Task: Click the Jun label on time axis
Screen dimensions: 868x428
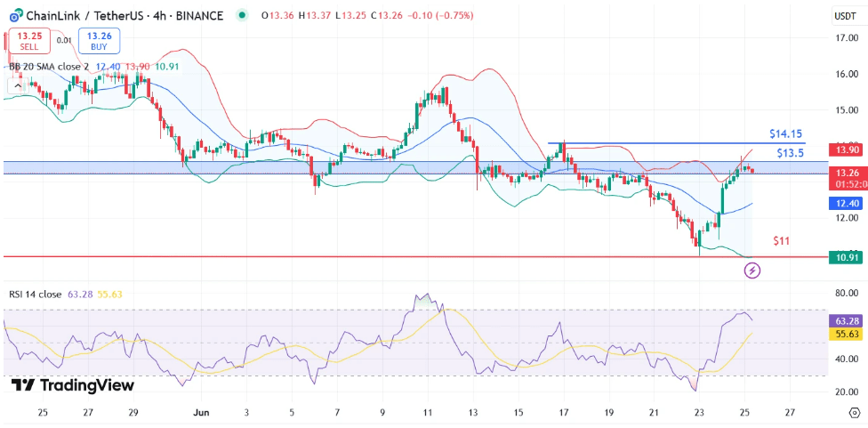Action: pos(200,413)
